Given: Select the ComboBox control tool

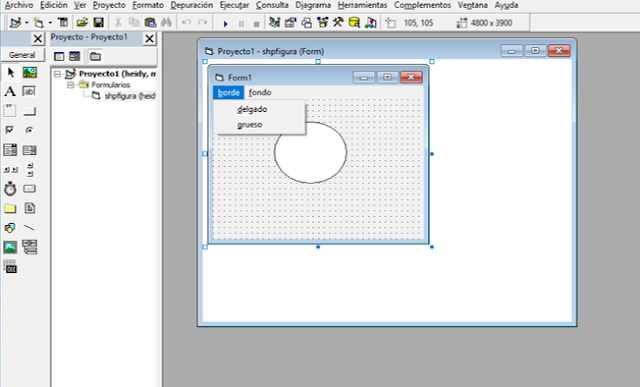Looking at the screenshot, I should click(x=10, y=150).
